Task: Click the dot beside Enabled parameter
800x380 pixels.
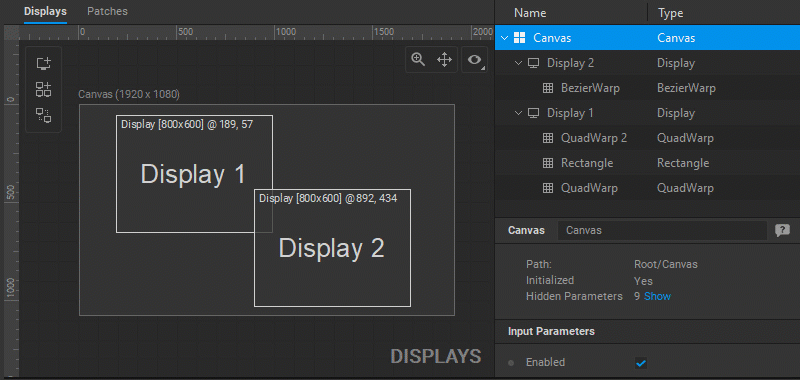Action: coord(511,363)
